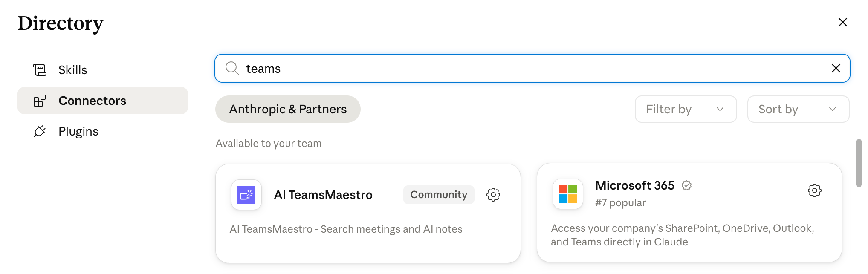Click the Skills scroll icon
Screen dimensions: 868x274
tap(40, 70)
